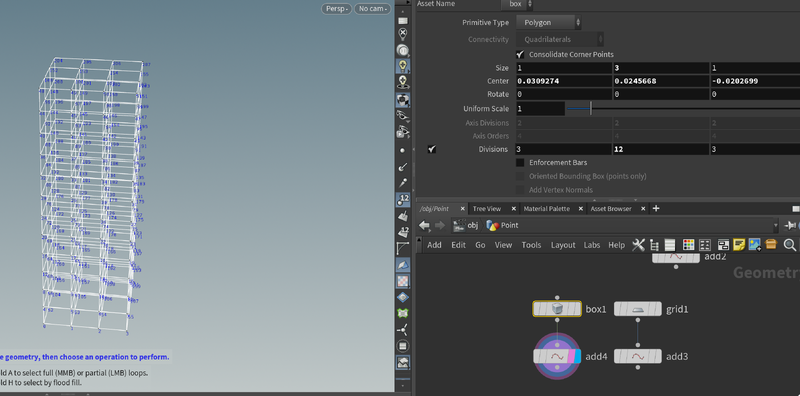Viewport: 800px width, 396px height.
Task: Click the green frame display icon
Action: (403, 313)
